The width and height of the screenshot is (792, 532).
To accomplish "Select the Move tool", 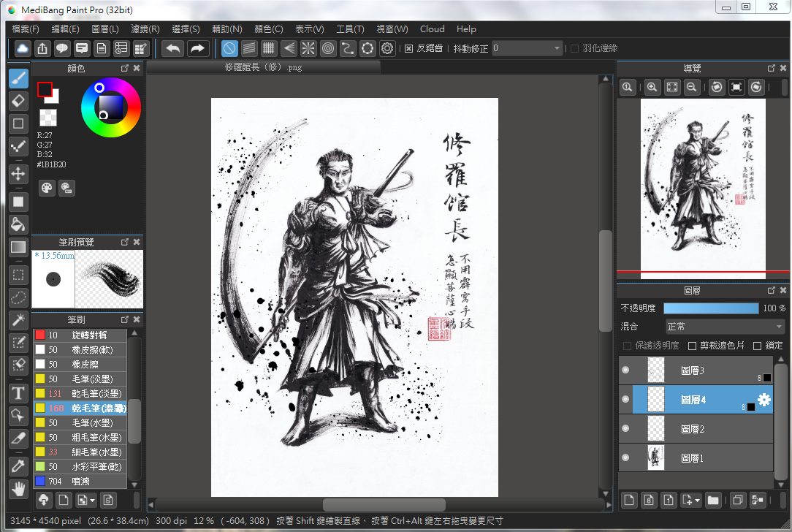I will tap(18, 174).
